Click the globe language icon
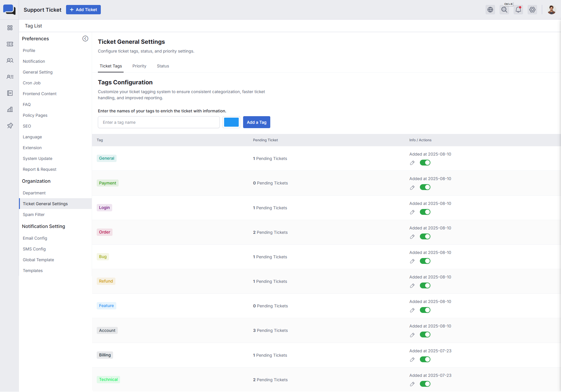Viewport: 561px width, 392px height. pyautogui.click(x=490, y=10)
